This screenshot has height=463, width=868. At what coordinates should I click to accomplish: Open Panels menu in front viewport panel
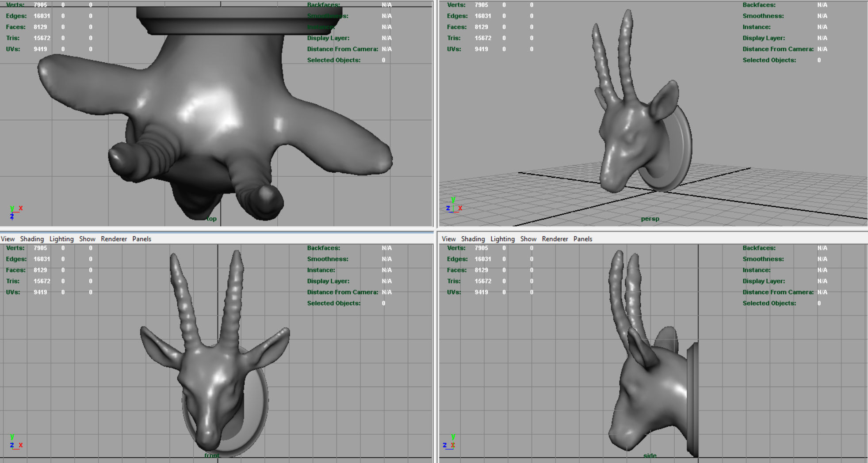141,239
